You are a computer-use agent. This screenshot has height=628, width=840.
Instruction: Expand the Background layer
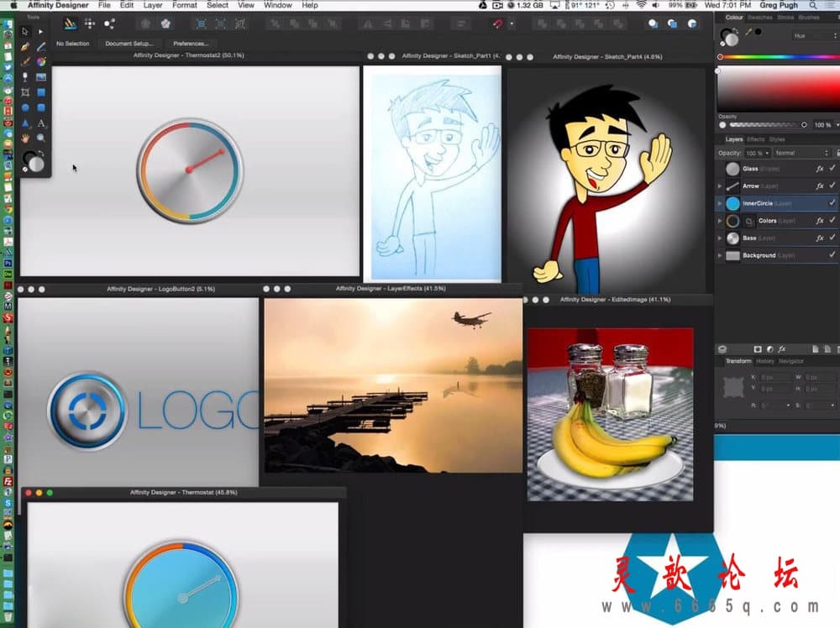pos(720,255)
